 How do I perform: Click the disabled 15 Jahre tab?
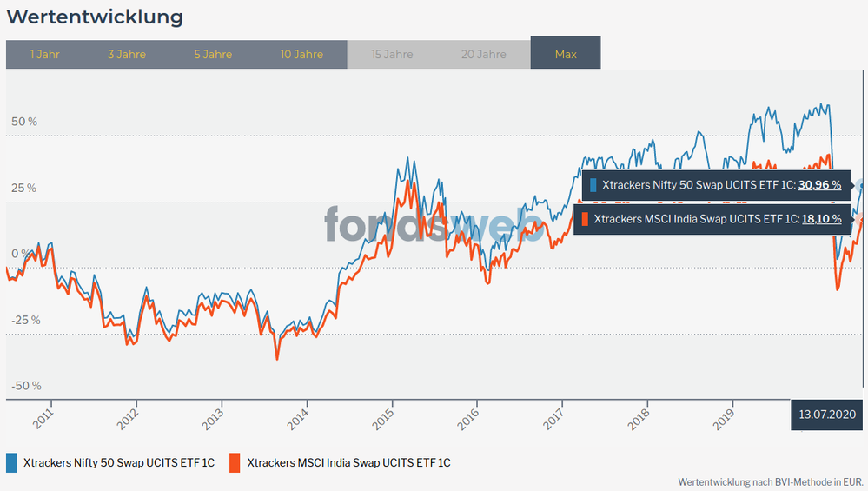click(392, 54)
